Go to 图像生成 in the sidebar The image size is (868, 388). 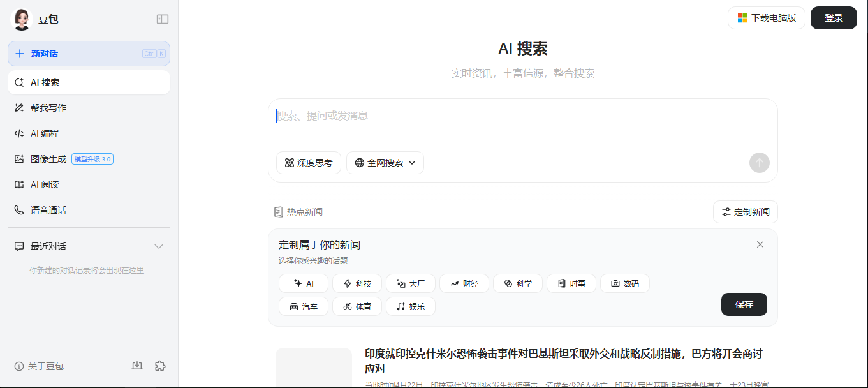click(48, 159)
